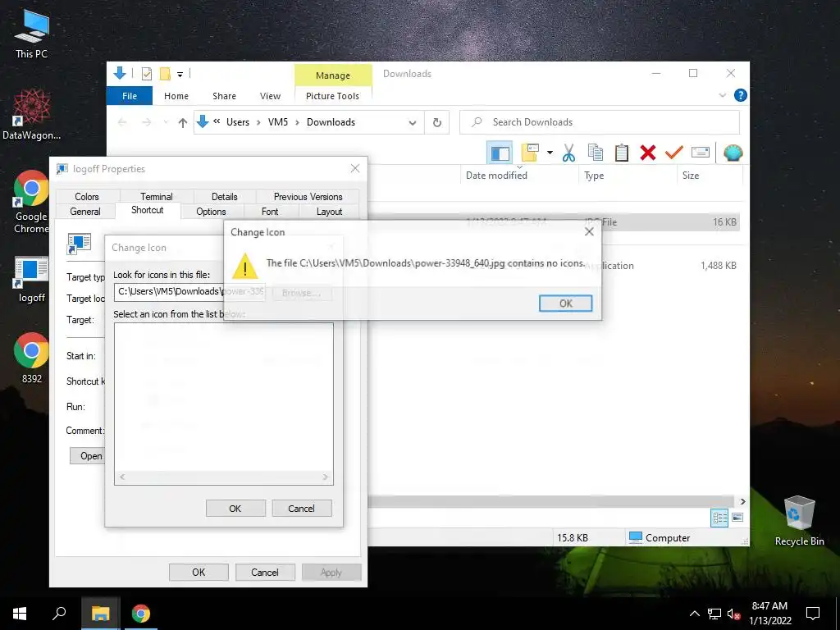Image resolution: width=840 pixels, height=630 pixels.
Task: Sort by Type column header
Action: pyautogui.click(x=594, y=176)
